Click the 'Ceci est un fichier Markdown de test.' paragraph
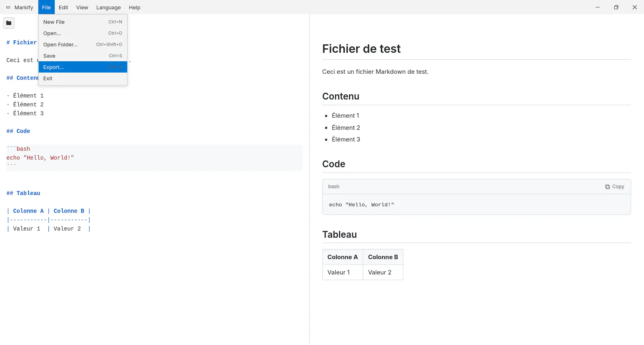This screenshot has width=644, height=345. coord(376,72)
